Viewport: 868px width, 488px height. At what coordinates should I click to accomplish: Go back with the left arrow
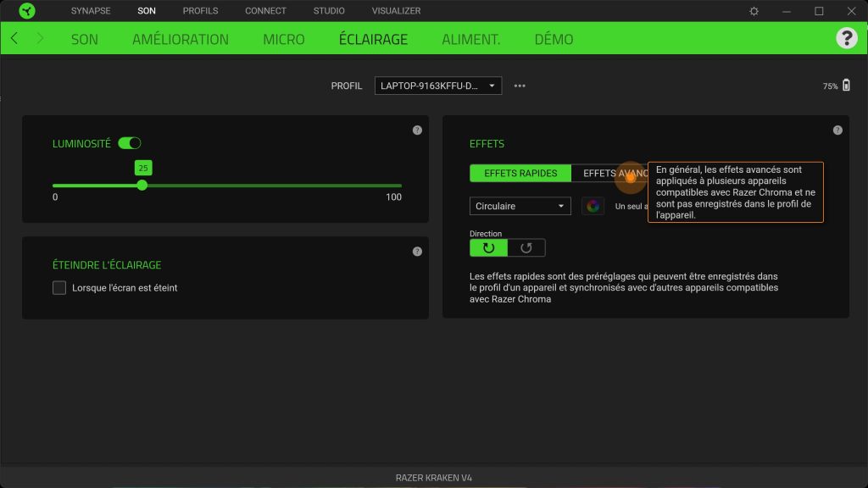point(14,38)
